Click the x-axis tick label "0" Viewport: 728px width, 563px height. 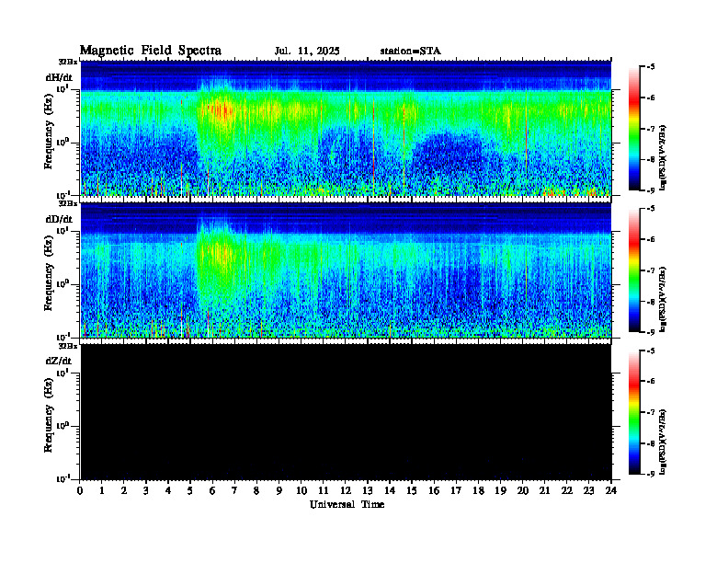[x=80, y=490]
